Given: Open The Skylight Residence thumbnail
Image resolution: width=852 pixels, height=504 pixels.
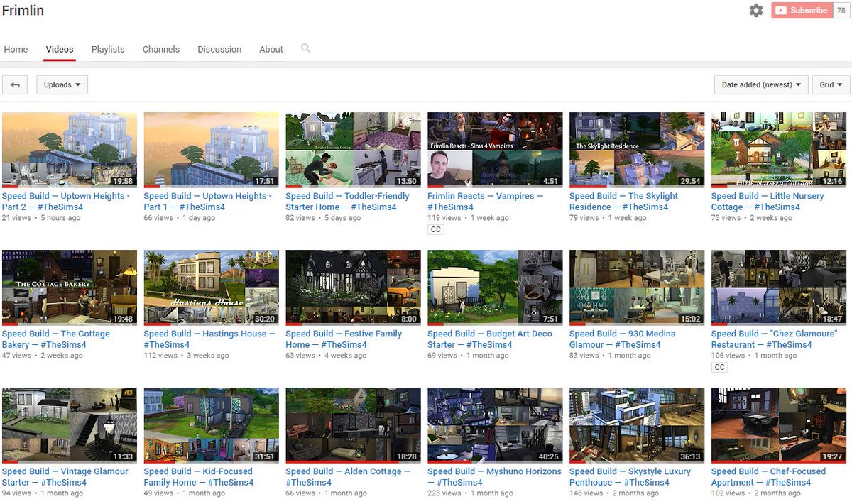Looking at the screenshot, I should coord(637,150).
